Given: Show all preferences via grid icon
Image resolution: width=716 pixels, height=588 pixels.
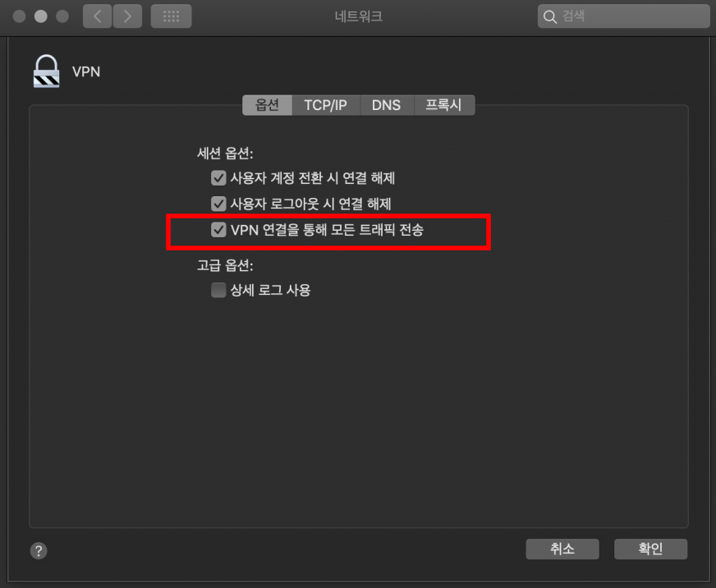Looking at the screenshot, I should click(172, 17).
